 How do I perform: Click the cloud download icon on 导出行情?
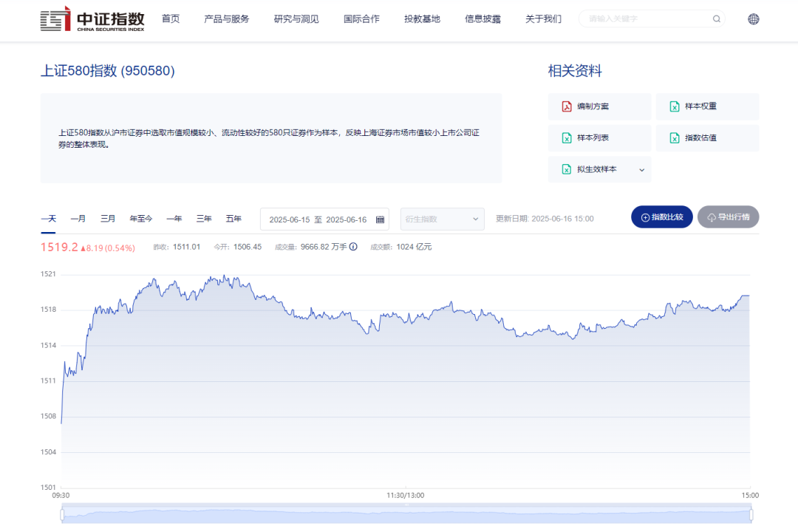[x=712, y=217]
